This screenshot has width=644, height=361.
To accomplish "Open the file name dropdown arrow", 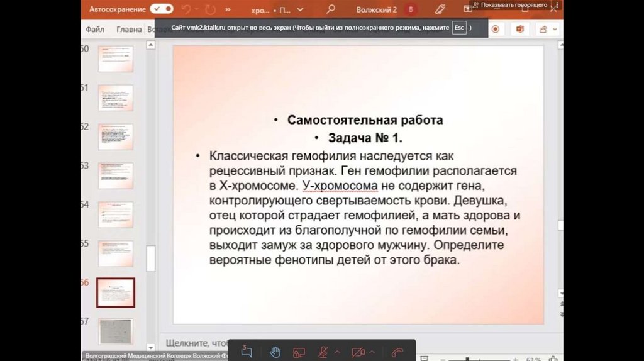I will pos(299,10).
